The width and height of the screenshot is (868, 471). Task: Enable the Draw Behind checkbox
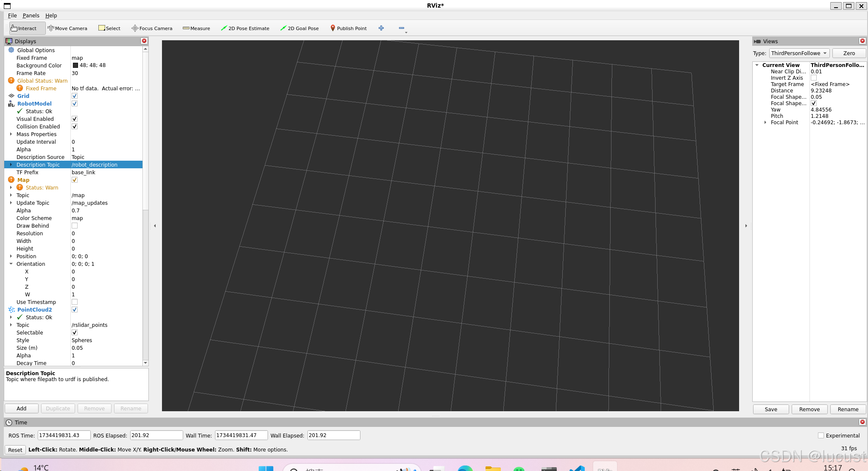[x=75, y=226]
